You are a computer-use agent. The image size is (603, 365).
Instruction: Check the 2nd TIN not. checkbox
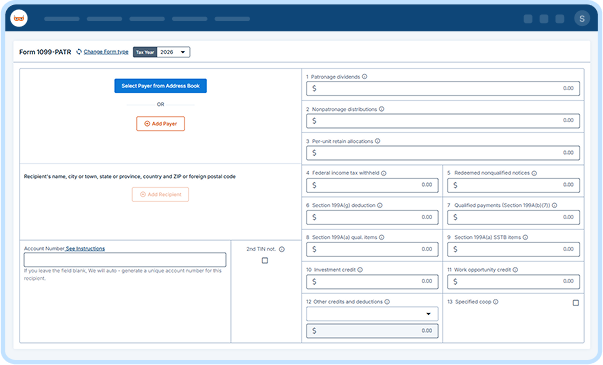[x=265, y=260]
